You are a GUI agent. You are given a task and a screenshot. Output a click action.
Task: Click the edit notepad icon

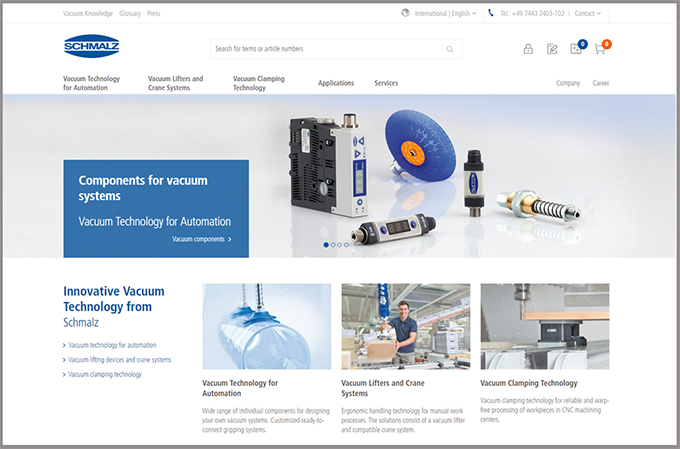[x=552, y=49]
